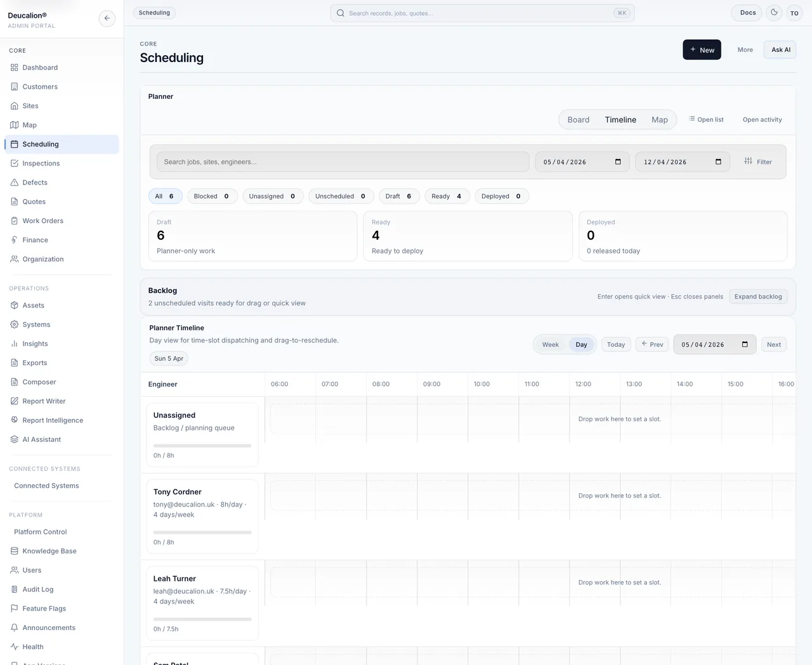Open the Filter options panel
This screenshot has height=665, width=812.
(757, 162)
